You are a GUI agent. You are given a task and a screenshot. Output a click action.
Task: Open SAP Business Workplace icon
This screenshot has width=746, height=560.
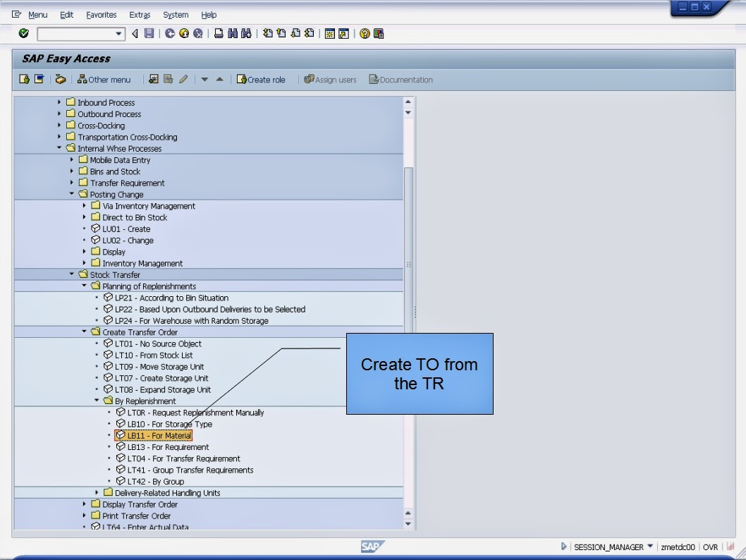click(60, 79)
